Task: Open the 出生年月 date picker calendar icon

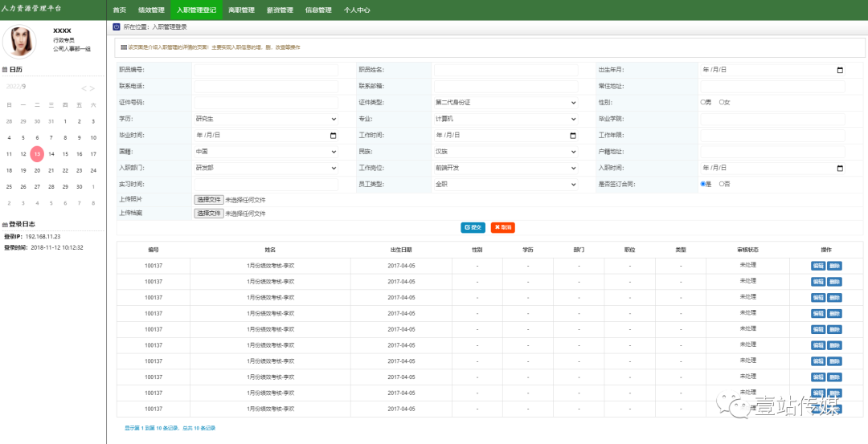Action: pyautogui.click(x=840, y=70)
